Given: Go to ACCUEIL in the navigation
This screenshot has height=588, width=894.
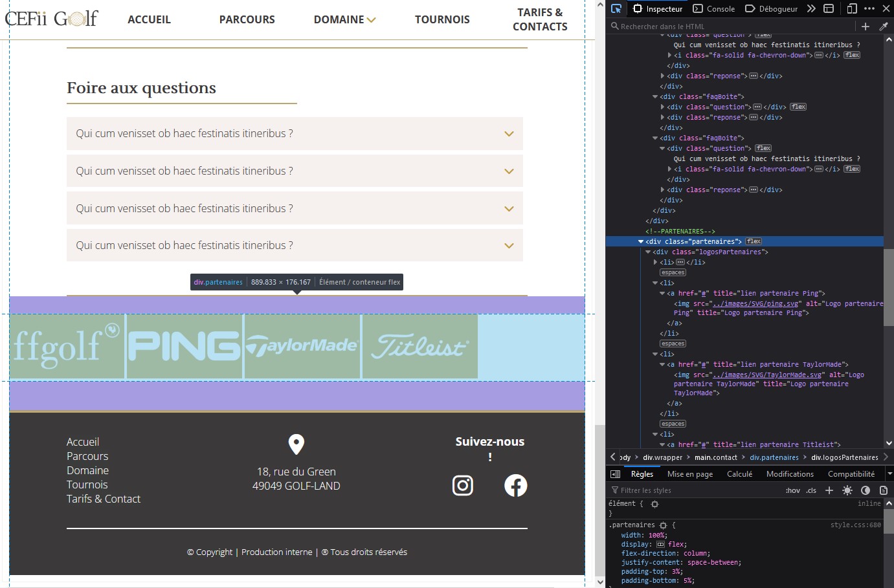Looking at the screenshot, I should pyautogui.click(x=149, y=19).
